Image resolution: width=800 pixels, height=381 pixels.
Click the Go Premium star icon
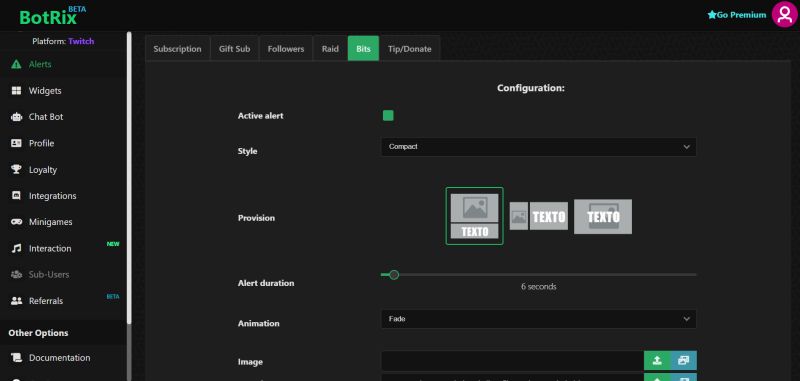[x=712, y=15]
